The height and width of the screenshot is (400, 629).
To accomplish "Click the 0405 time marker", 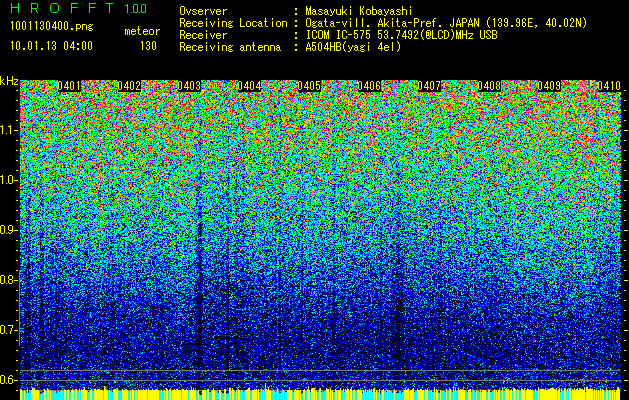I will [x=309, y=86].
